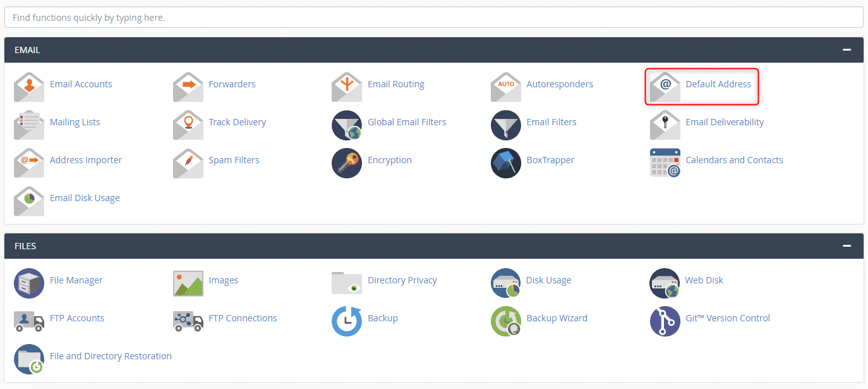This screenshot has height=389, width=868.
Task: Open the Encryption key icon
Action: tap(347, 163)
